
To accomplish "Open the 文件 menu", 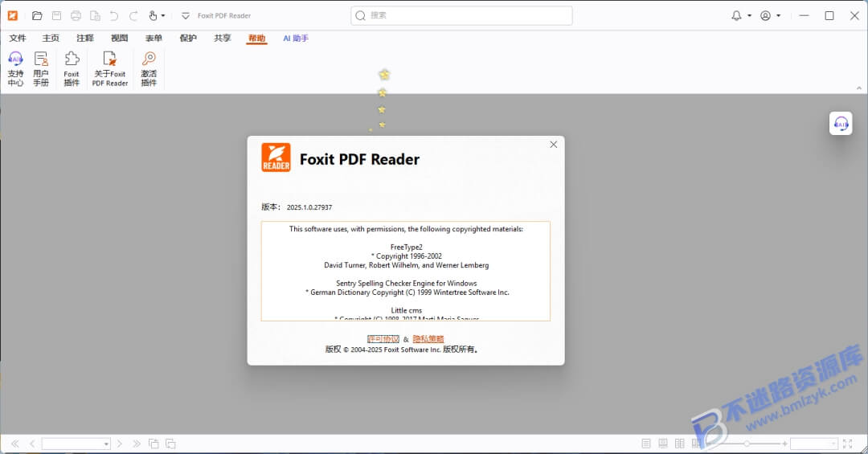I will point(18,38).
